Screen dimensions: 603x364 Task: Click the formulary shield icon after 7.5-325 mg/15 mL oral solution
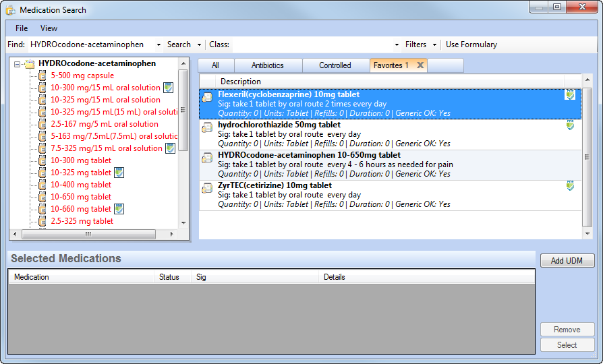coord(171,148)
